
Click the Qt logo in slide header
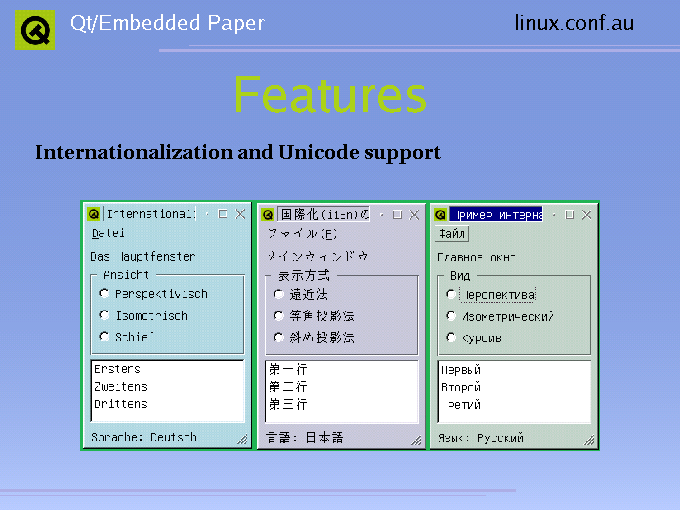point(35,30)
